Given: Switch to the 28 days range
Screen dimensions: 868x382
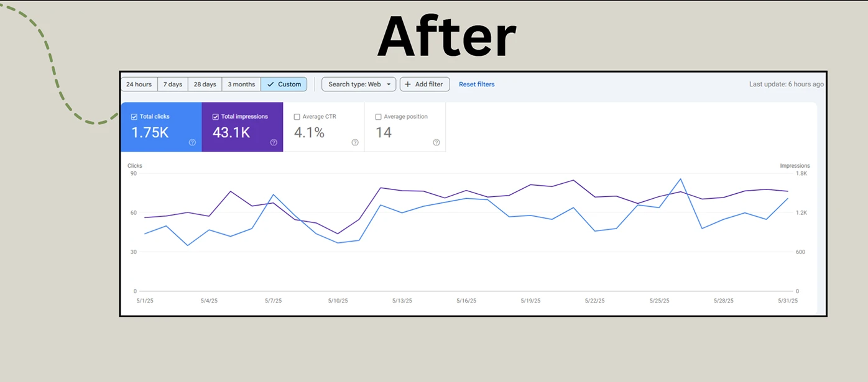Looking at the screenshot, I should (205, 84).
